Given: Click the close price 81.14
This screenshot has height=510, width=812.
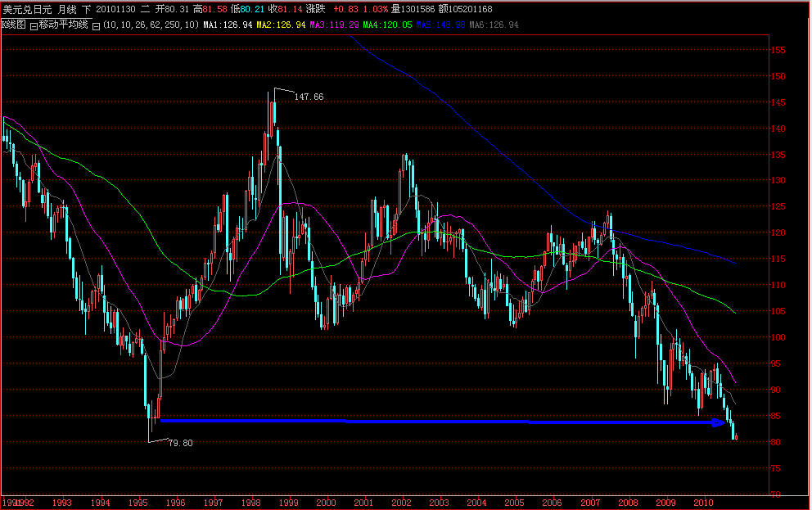Looking at the screenshot, I should click(290, 9).
